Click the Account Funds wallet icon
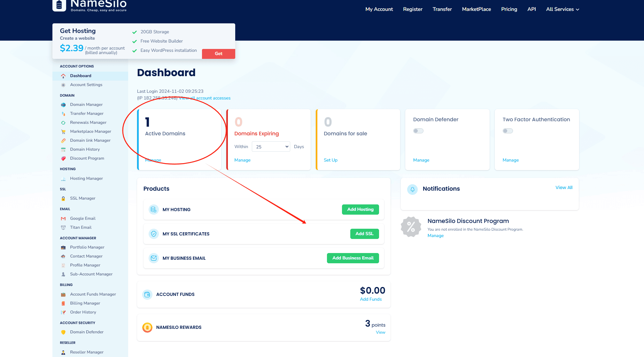The height and width of the screenshot is (357, 644). point(147,294)
